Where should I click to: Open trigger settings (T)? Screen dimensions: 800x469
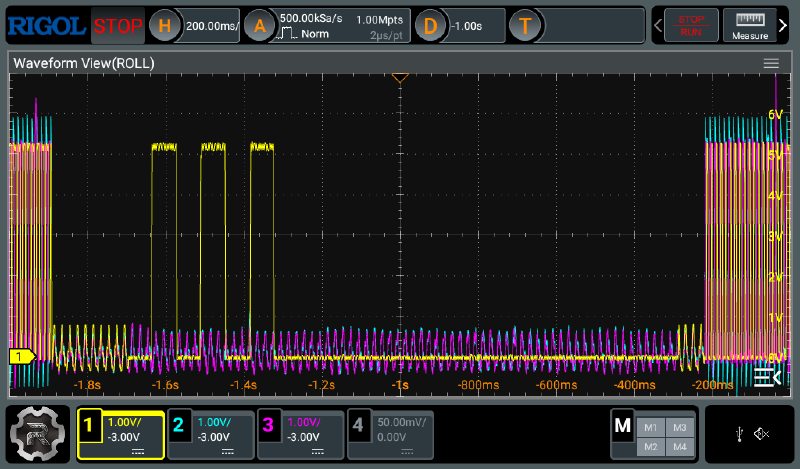[524, 26]
